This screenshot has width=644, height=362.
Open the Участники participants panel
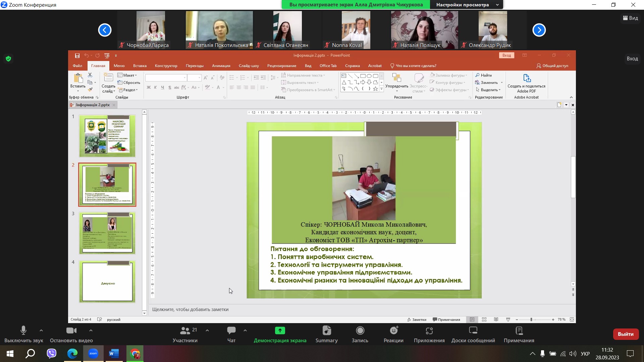pyautogui.click(x=185, y=331)
